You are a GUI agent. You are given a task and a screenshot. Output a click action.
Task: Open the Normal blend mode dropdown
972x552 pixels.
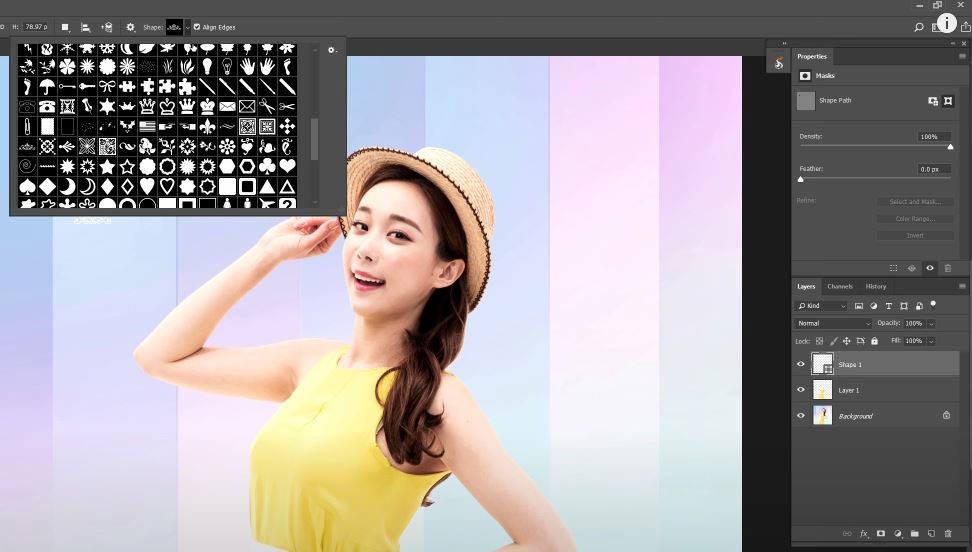tap(833, 323)
